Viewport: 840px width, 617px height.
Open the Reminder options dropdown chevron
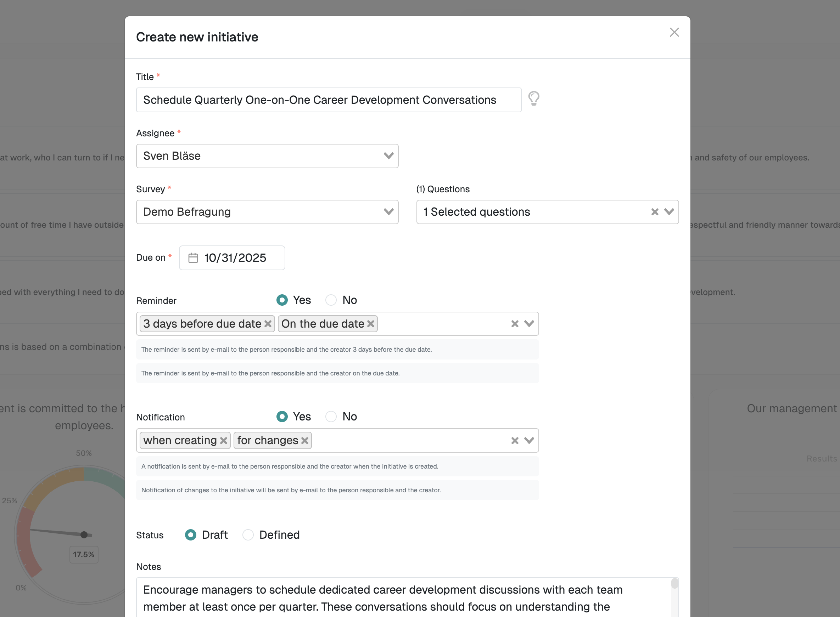529,324
